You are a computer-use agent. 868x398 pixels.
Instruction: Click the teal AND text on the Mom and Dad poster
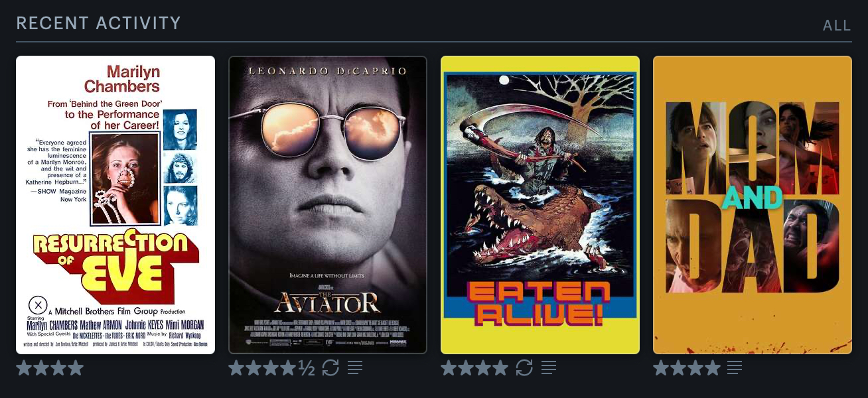point(753,198)
